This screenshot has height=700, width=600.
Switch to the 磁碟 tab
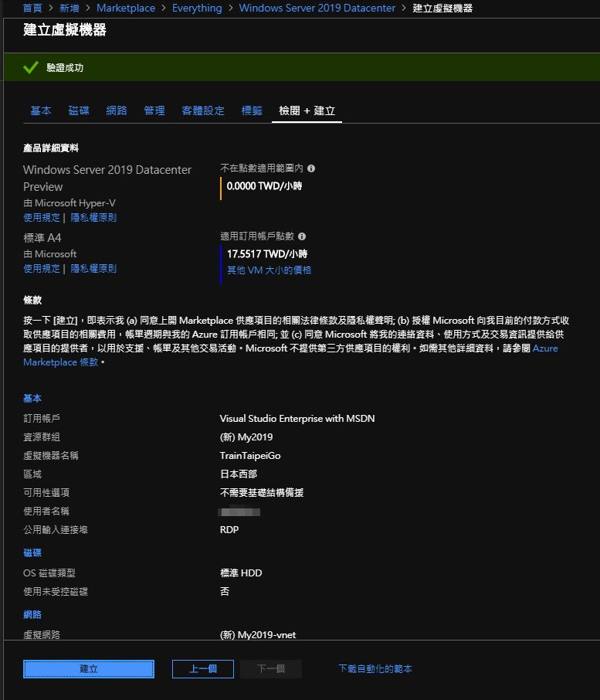coord(79,110)
